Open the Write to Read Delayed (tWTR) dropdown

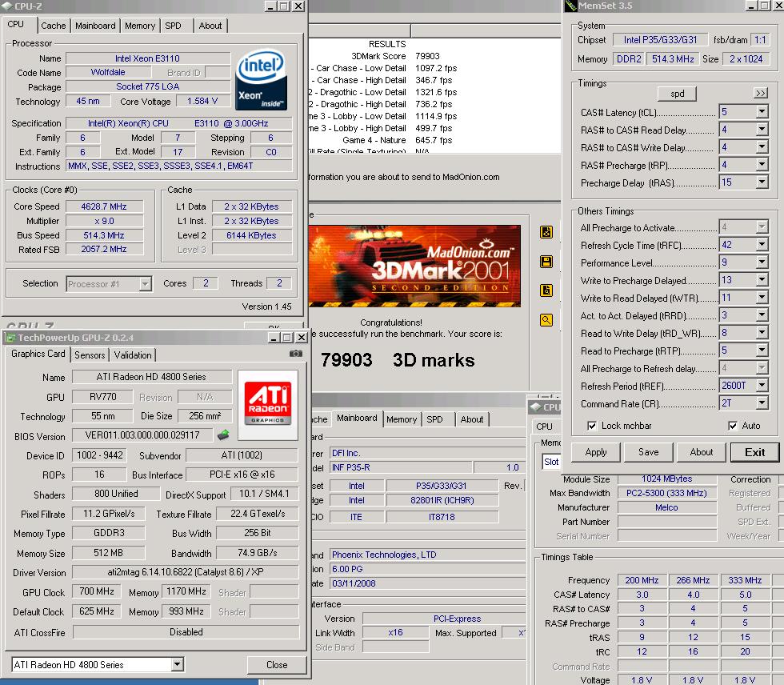762,298
